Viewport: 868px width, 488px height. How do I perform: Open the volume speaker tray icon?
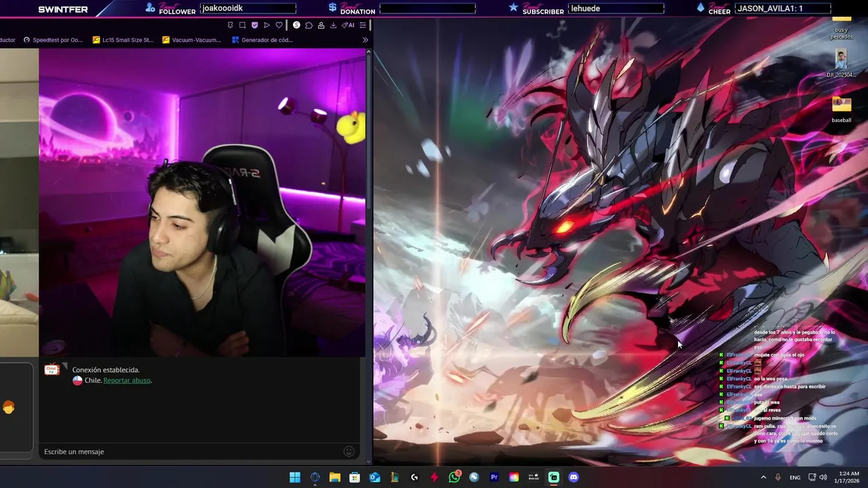[x=823, y=477]
